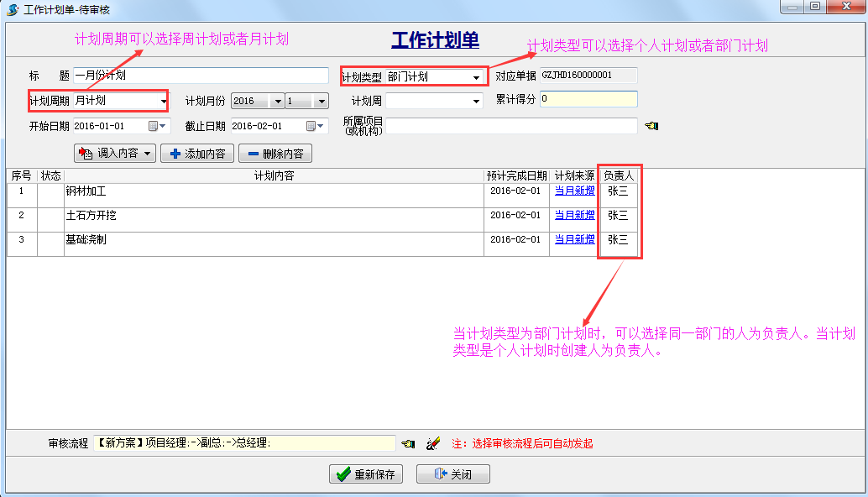Viewport: 868px width, 497px height.
Task: Click the 当月新增 link for 钢材加工
Action: (x=574, y=191)
